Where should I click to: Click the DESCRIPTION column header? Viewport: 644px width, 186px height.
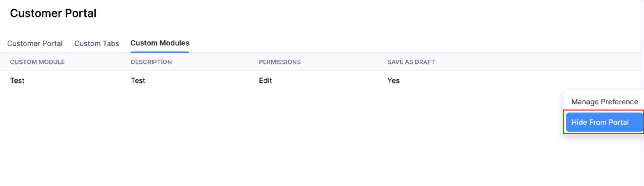pos(151,62)
